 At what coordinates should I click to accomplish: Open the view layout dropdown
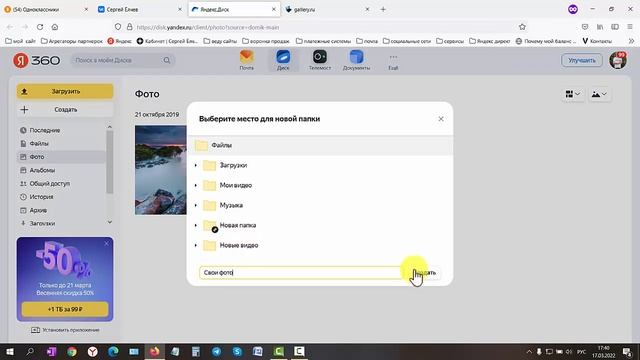(573, 94)
